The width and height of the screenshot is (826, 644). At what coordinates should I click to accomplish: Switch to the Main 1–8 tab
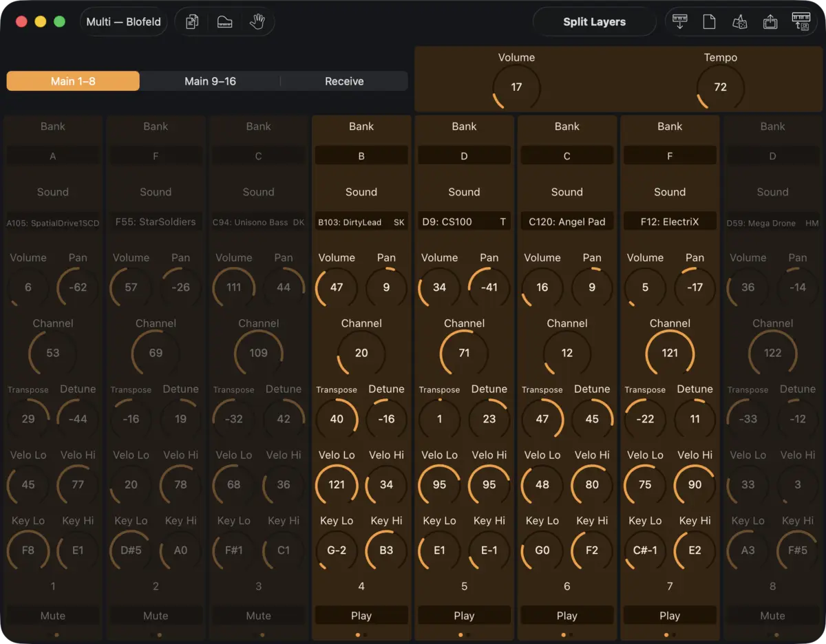pos(73,81)
